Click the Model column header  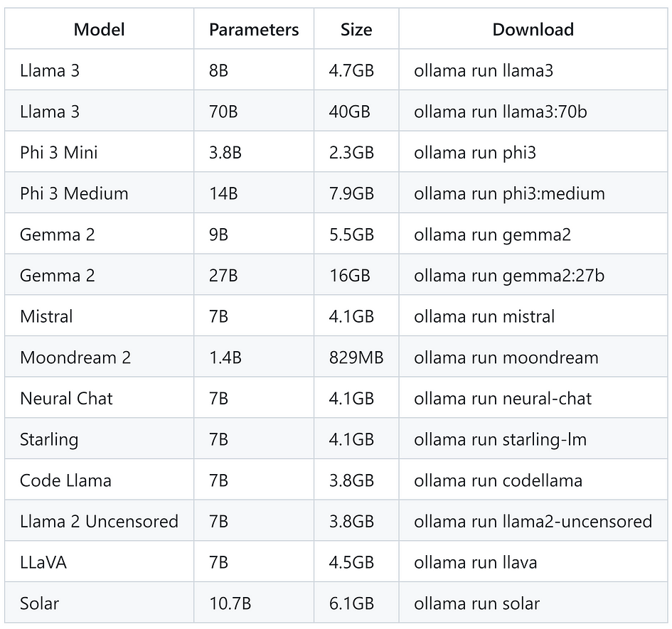coord(99,30)
